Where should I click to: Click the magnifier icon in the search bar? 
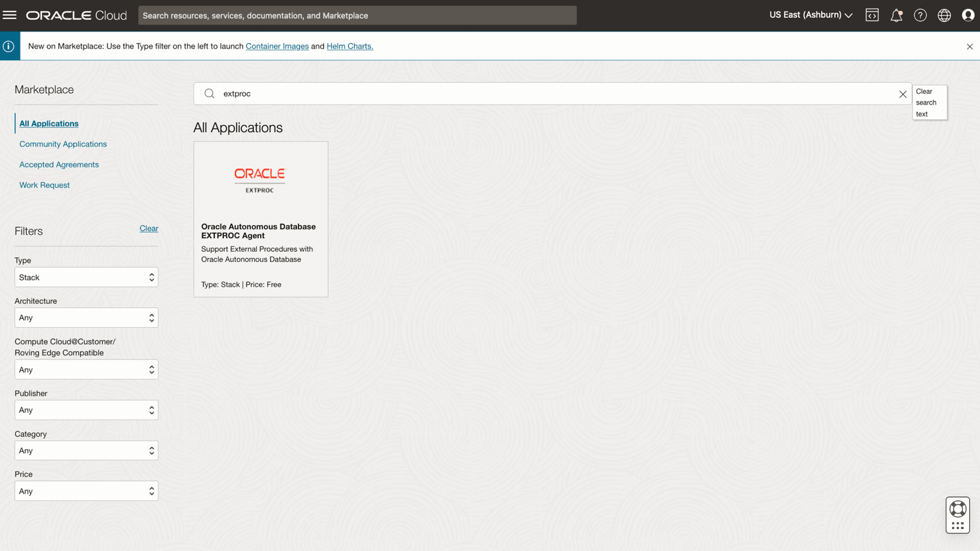click(209, 93)
